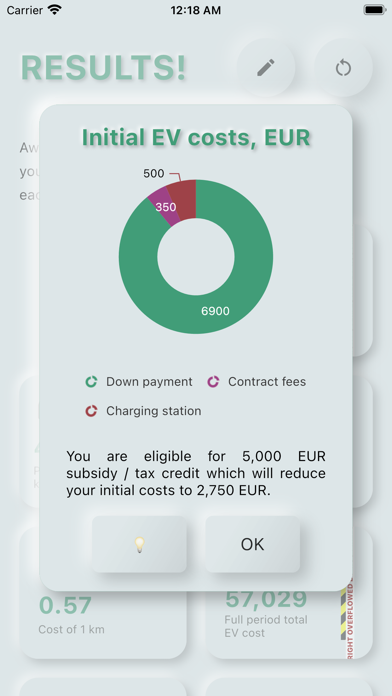This screenshot has width=392, height=696.
Task: Tap the Initial EV costs title
Action: point(196,137)
